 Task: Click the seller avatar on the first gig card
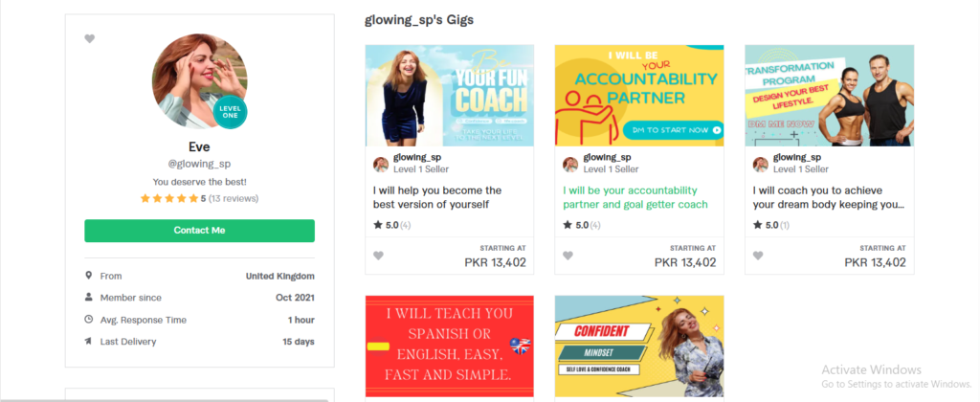(x=381, y=165)
